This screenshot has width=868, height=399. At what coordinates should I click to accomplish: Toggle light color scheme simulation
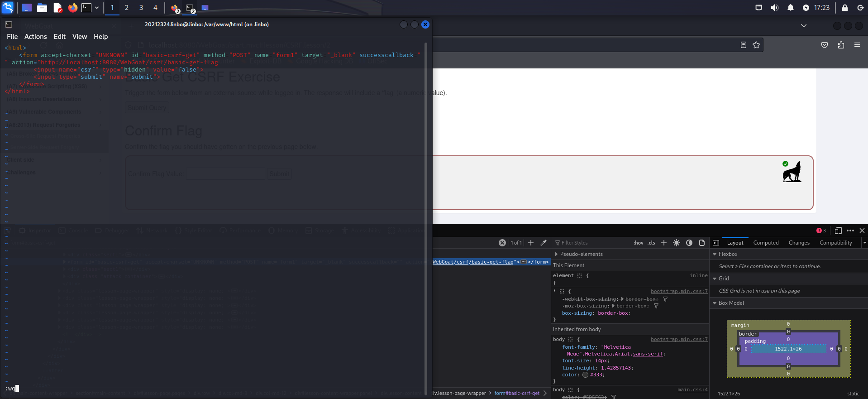[677, 243]
